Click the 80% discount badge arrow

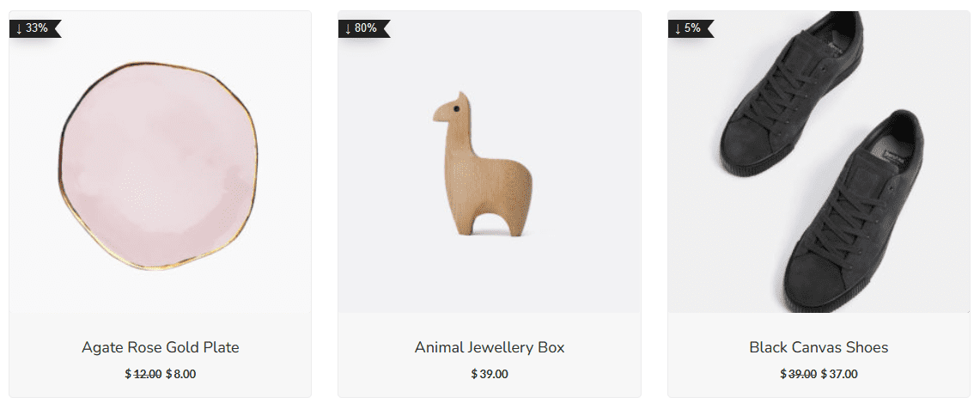(x=348, y=28)
